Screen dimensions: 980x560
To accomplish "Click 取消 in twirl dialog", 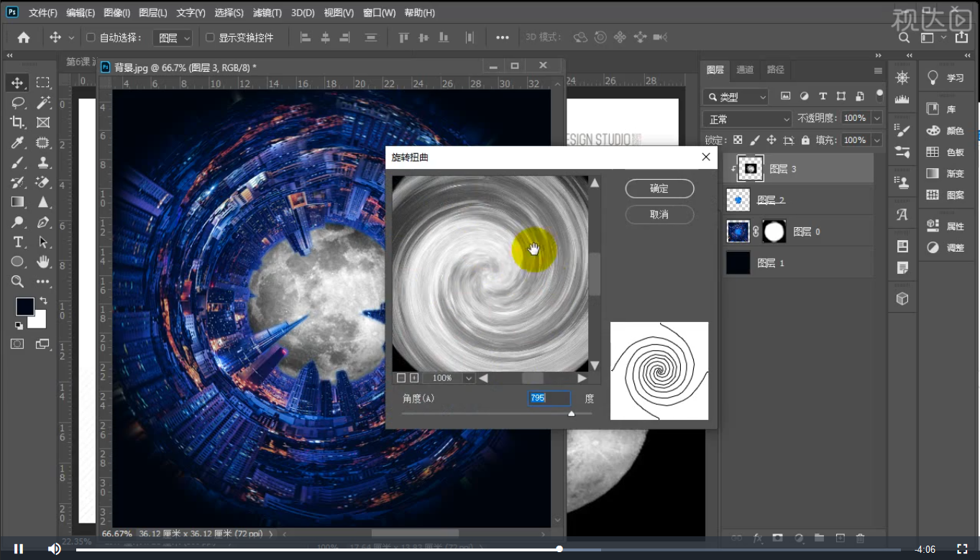I will tap(659, 214).
